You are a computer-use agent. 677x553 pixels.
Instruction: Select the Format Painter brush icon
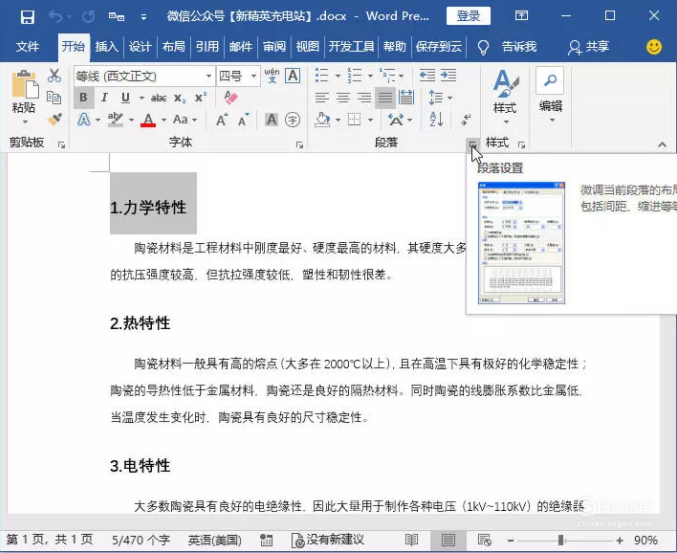[x=54, y=119]
